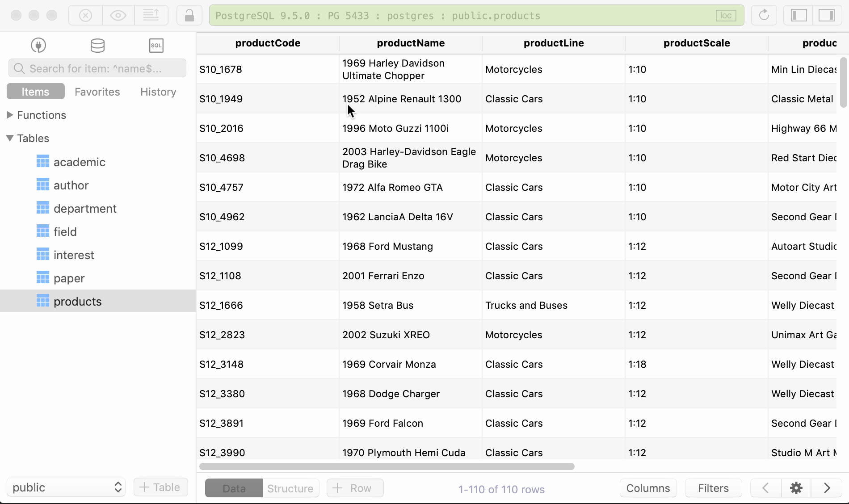849x504 pixels.
Task: Sort by the productName column header
Action: pyautogui.click(x=411, y=43)
